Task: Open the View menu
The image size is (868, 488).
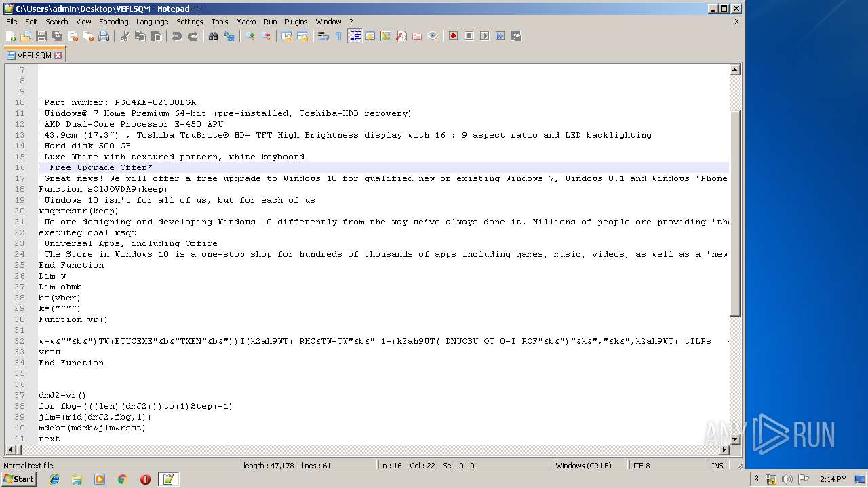Action: click(83, 22)
